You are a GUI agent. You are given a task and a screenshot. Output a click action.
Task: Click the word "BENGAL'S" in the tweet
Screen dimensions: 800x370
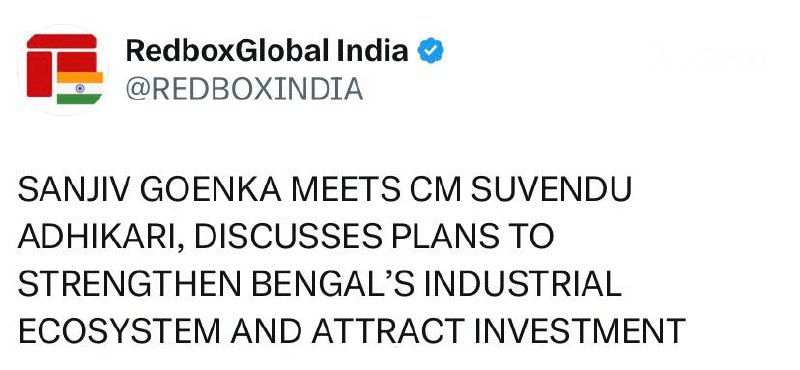(x=333, y=284)
